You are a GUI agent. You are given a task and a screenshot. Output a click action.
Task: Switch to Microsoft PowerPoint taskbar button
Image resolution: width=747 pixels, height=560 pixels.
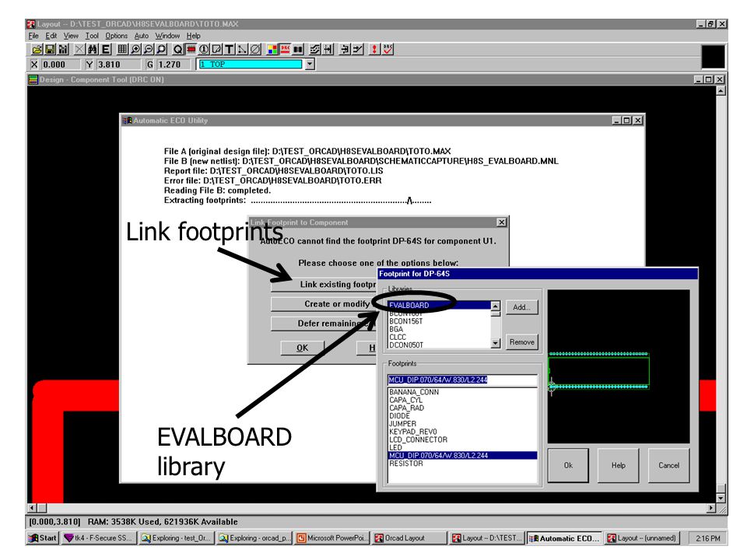(x=332, y=538)
